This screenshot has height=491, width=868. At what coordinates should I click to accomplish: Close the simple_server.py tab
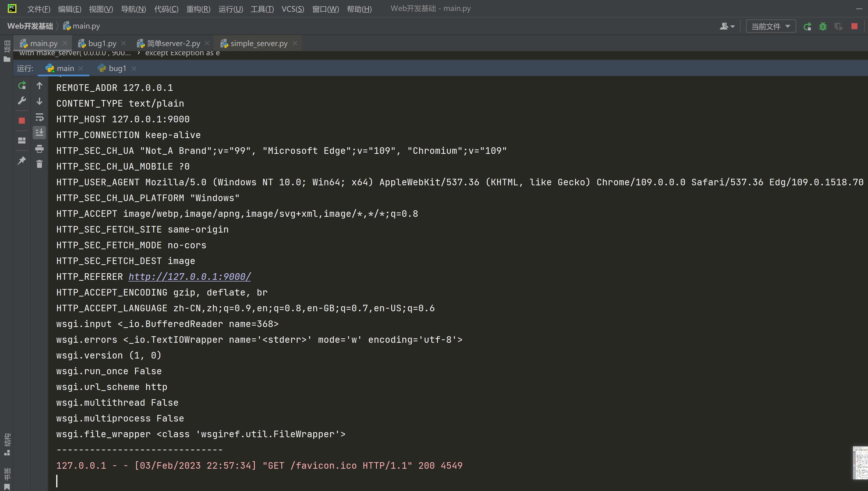(x=295, y=43)
